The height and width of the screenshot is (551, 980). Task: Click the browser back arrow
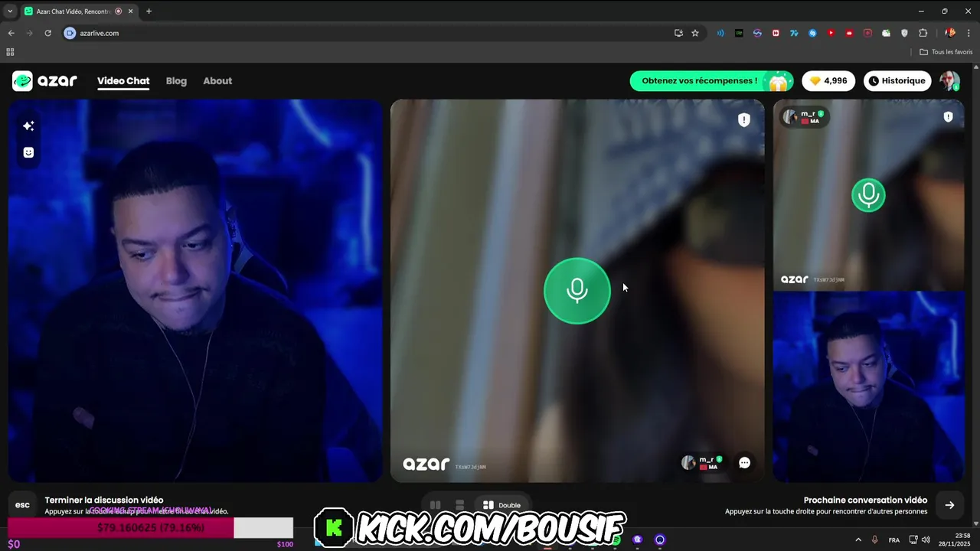pyautogui.click(x=11, y=33)
